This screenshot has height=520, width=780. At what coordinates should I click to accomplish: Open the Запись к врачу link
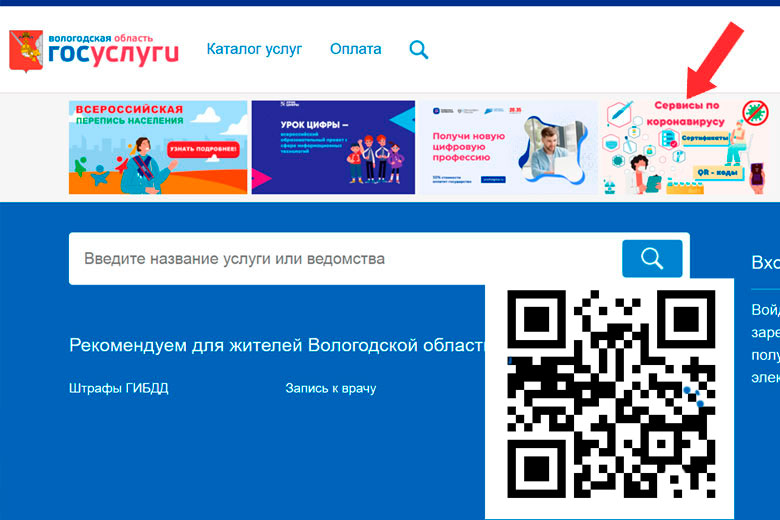[x=331, y=388]
